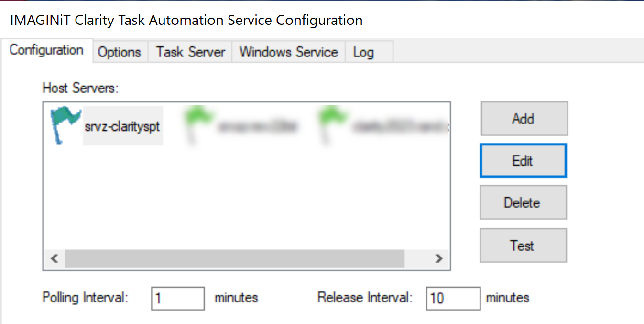Switch to the Configuration tab

[46, 50]
